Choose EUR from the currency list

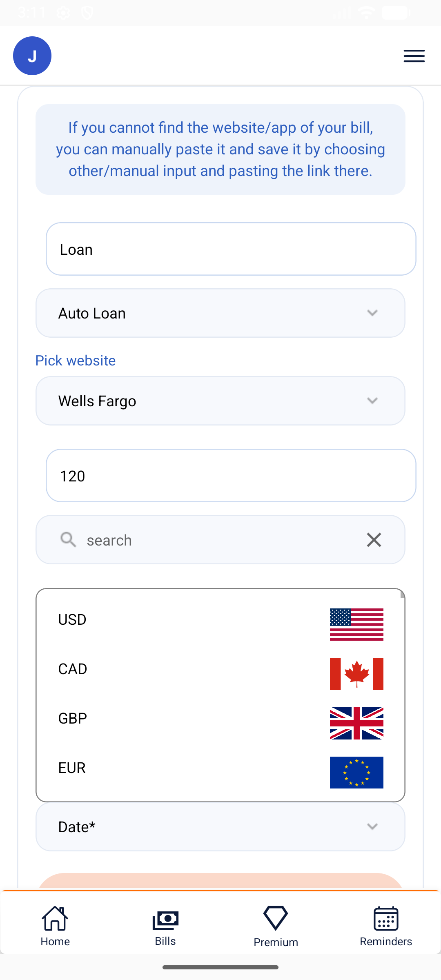[72, 768]
